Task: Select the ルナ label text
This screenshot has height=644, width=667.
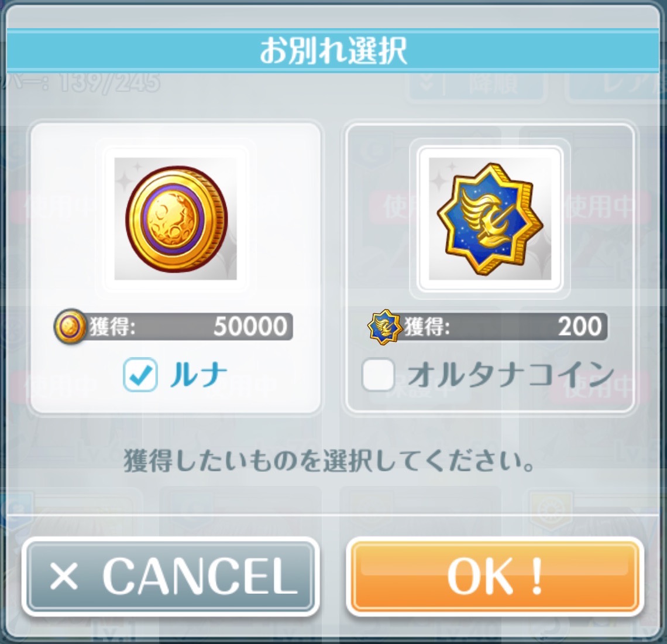Action: click(x=198, y=375)
